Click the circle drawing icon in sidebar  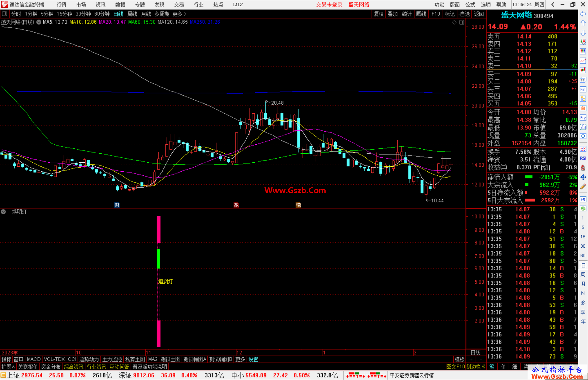[x=583, y=136]
